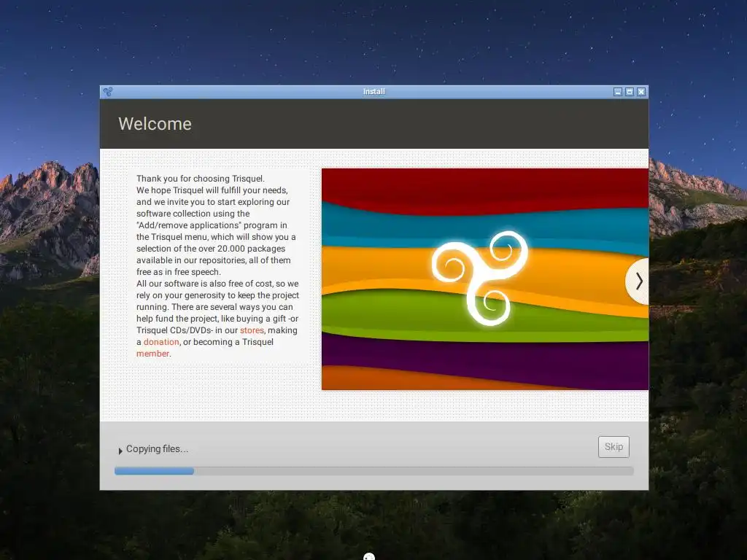Click the Copying files... status label
Screen dimensions: 747x560
click(x=158, y=449)
